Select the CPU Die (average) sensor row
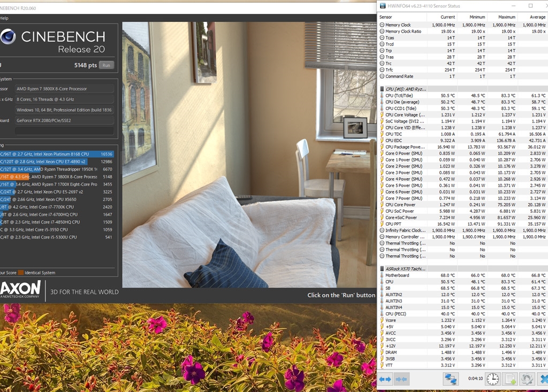548x392 pixels. click(x=463, y=102)
